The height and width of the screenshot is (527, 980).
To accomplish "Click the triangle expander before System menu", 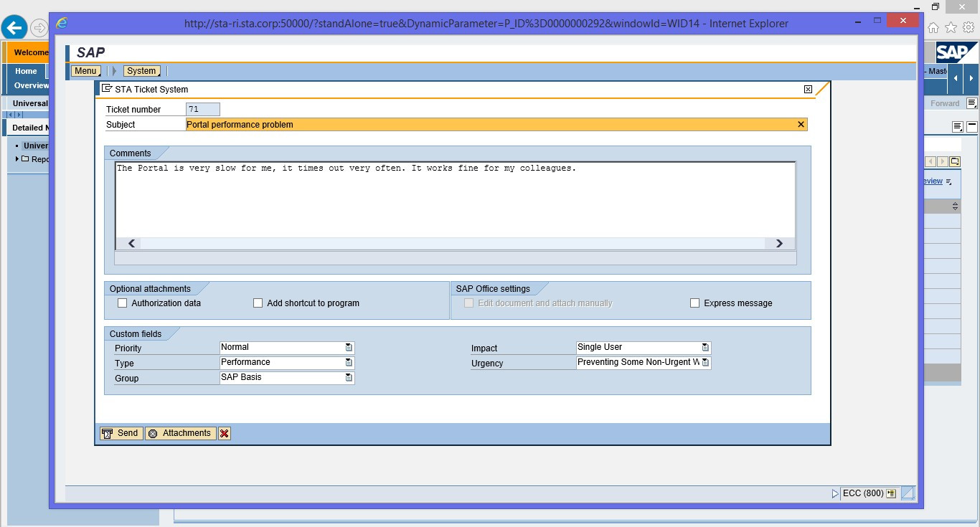I will click(x=115, y=71).
